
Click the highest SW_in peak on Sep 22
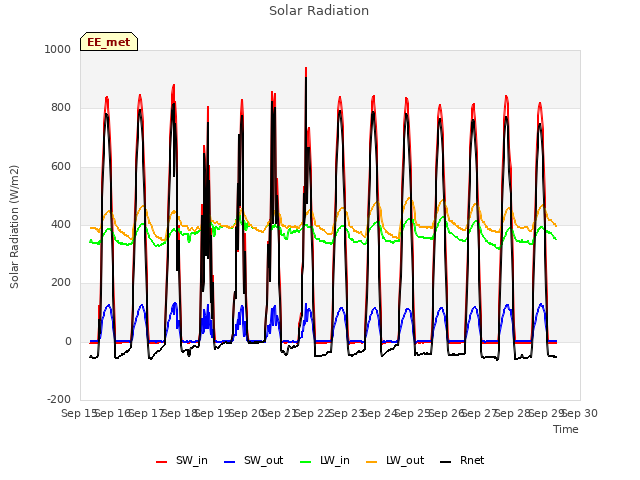[x=306, y=69]
